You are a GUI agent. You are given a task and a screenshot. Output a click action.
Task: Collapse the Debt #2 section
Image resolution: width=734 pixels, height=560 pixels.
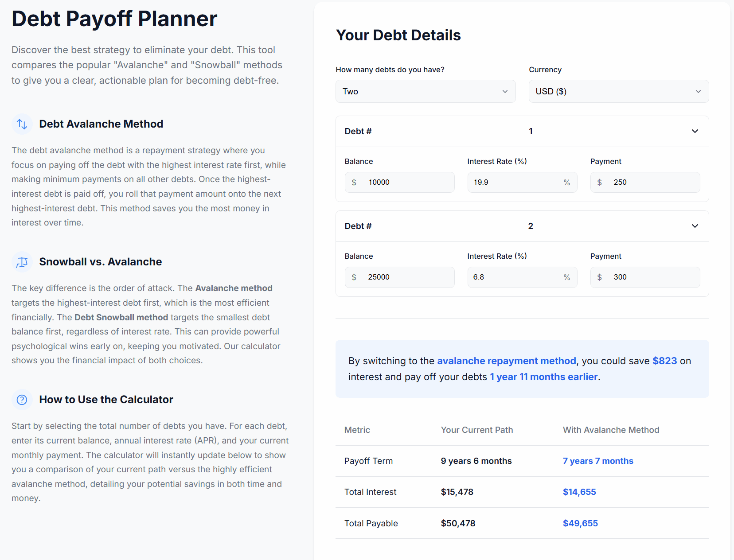[x=695, y=226]
